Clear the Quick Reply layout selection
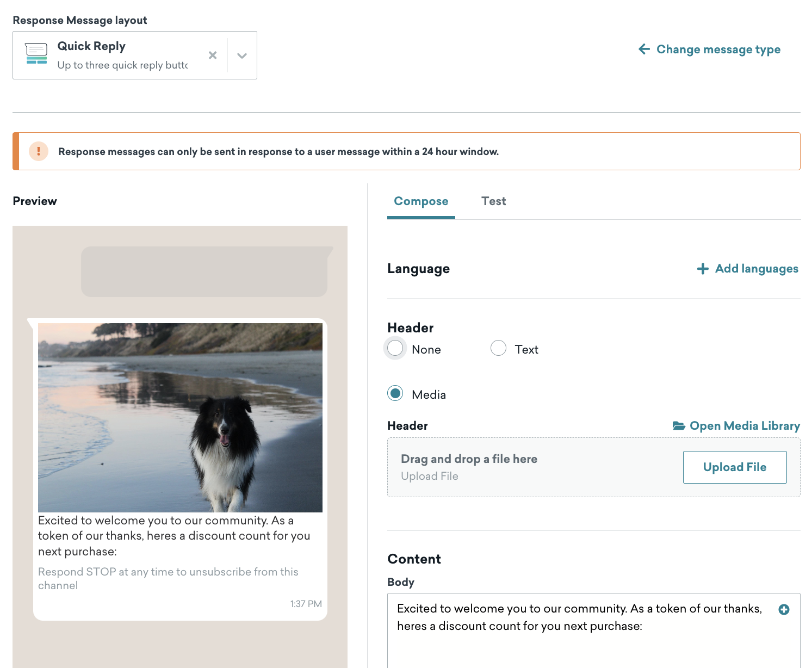This screenshot has width=812, height=668. pyautogui.click(x=213, y=55)
